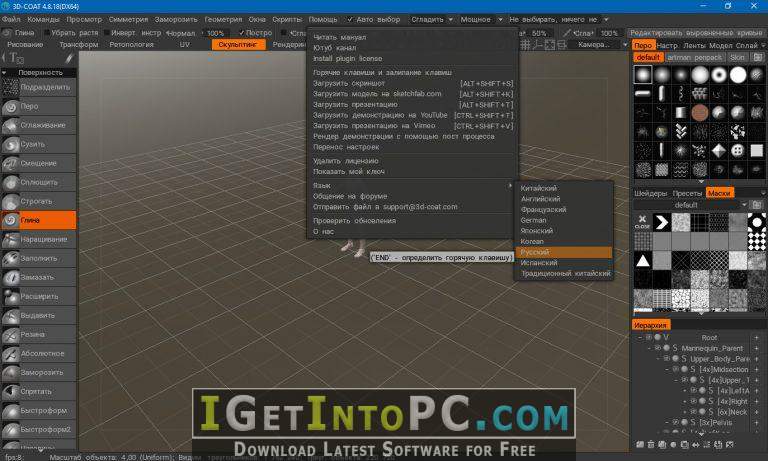Toggle the Авто выбор checkbox
The height and width of the screenshot is (461, 768).
tap(350, 19)
